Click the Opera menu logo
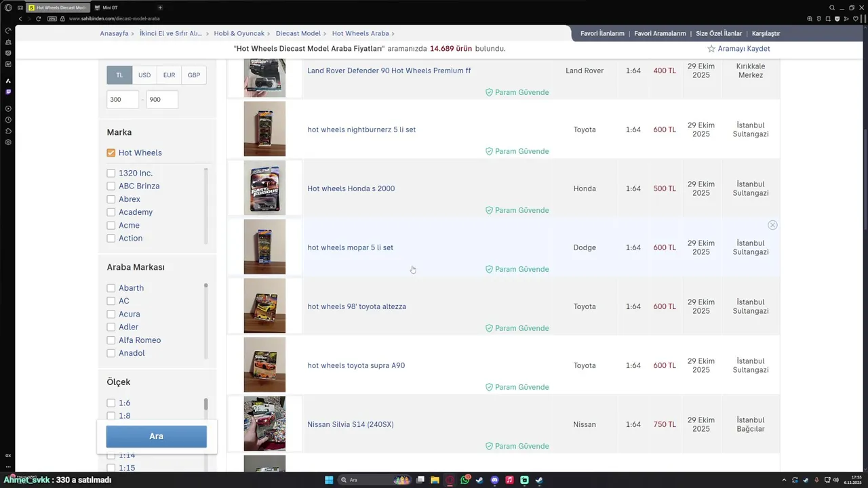Screen dimensions: 868x488 coord(8,7)
